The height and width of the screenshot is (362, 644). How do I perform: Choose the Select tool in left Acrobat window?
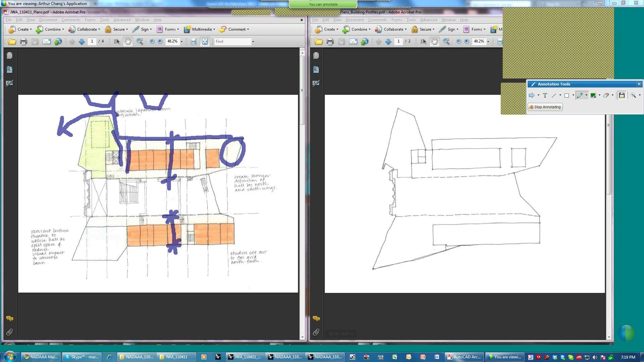coord(116,42)
